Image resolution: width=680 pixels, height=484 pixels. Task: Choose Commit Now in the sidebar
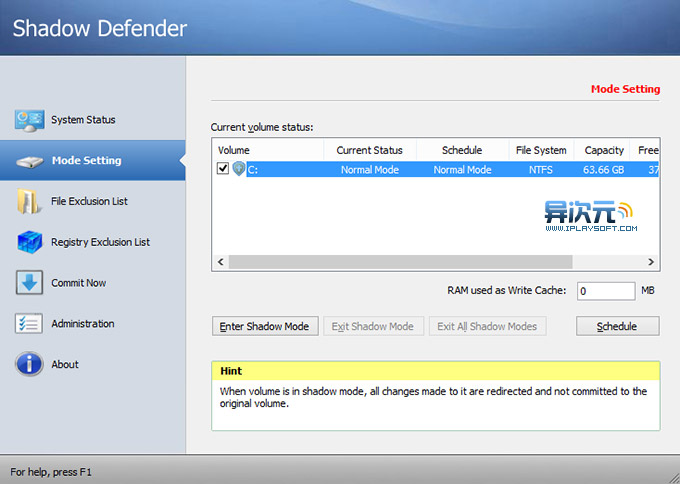[x=78, y=283]
